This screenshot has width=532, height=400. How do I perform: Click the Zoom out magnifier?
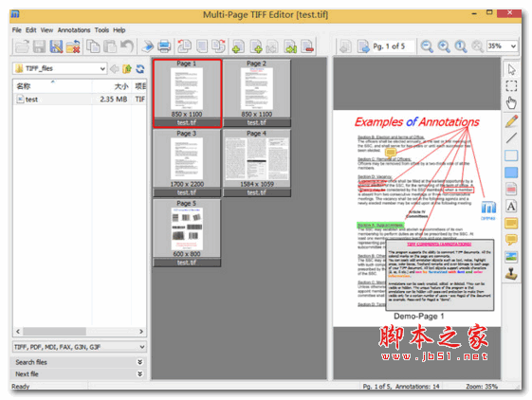point(427,46)
